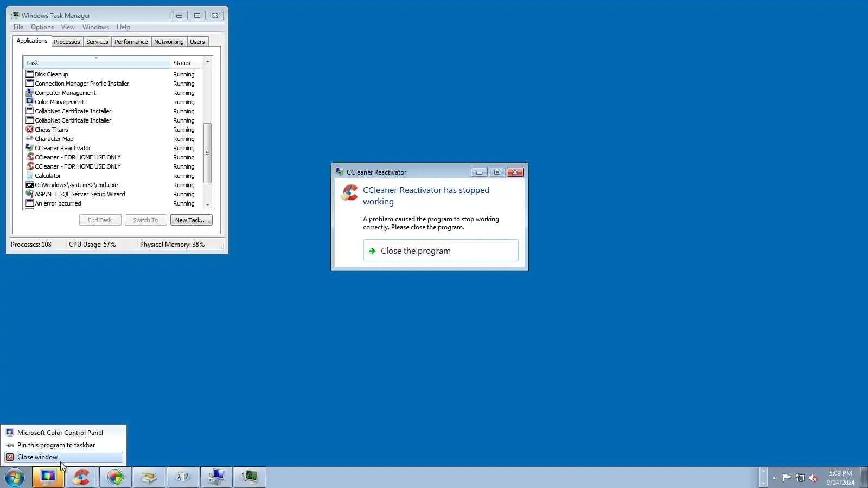The height and width of the screenshot is (488, 868).
Task: Click the Show desktop button
Action: (x=864, y=477)
